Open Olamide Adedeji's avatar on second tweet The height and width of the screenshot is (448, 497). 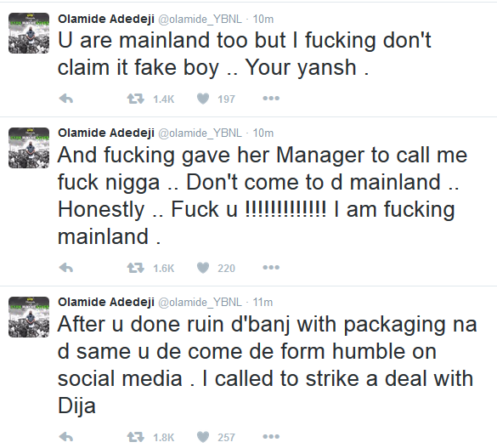click(x=29, y=148)
